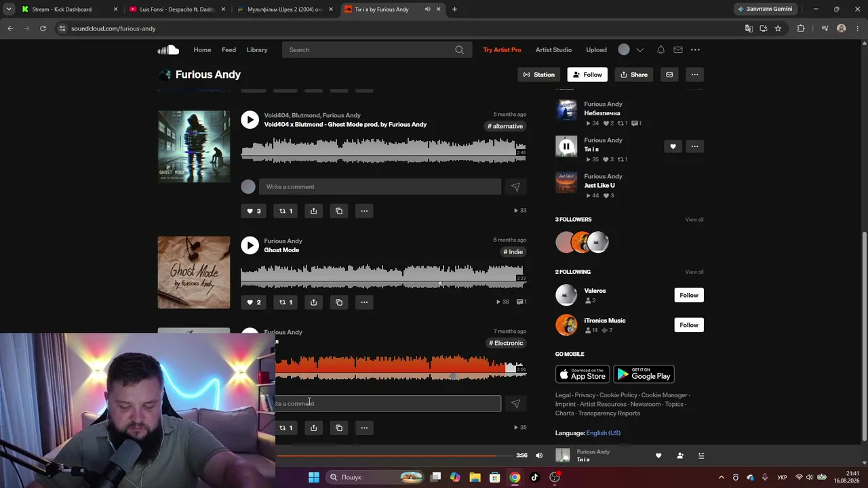Open the messages envelope in the header
This screenshot has height=488, width=868.
point(678,49)
